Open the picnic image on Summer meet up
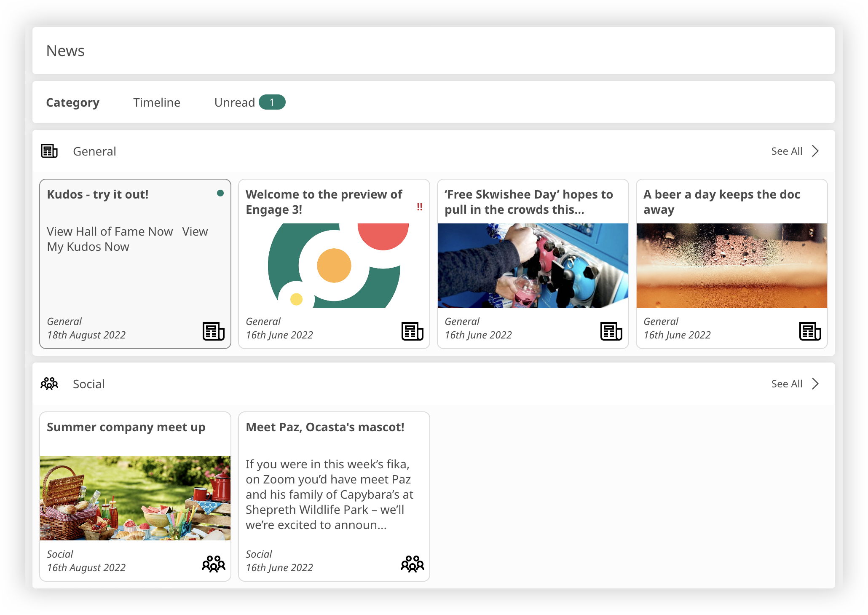 pyautogui.click(x=135, y=498)
